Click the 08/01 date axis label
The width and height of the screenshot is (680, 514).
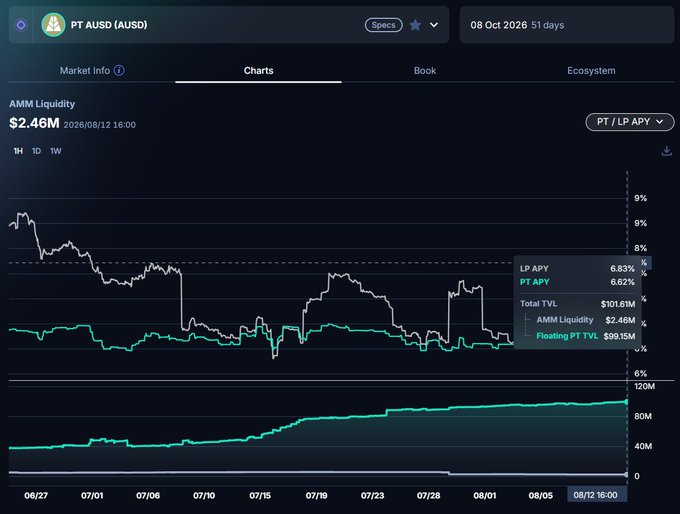click(x=484, y=495)
